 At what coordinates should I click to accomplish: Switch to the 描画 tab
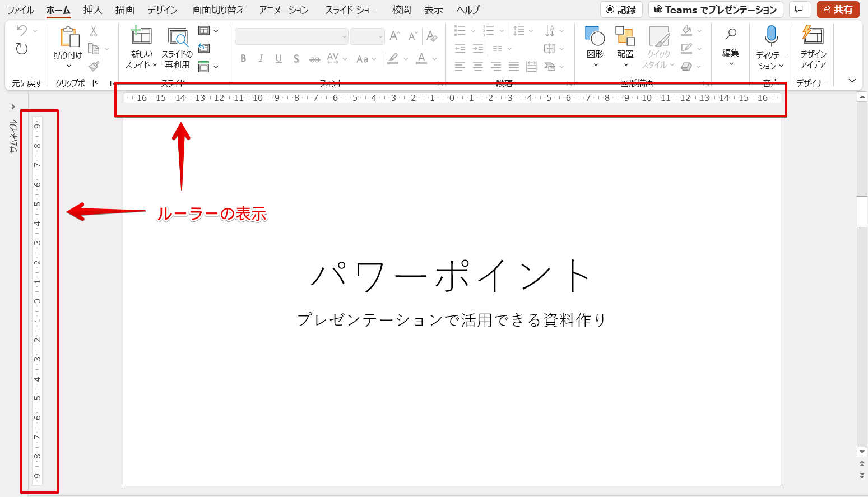pos(124,10)
